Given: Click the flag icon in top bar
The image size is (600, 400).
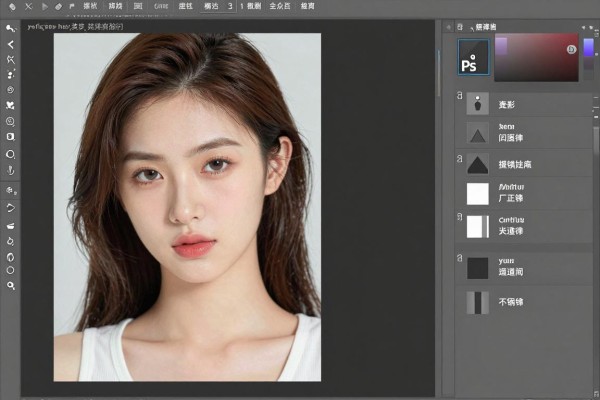Looking at the screenshot, I should [x=72, y=6].
